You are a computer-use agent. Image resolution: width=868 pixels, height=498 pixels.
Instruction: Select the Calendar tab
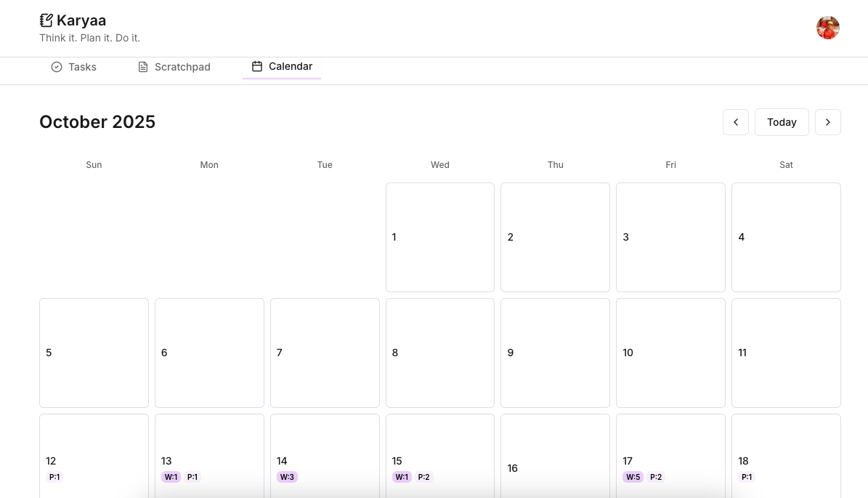pyautogui.click(x=282, y=66)
